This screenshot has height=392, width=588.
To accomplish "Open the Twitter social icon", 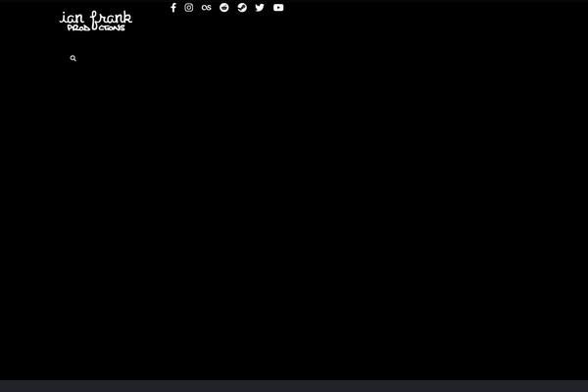I will [260, 8].
